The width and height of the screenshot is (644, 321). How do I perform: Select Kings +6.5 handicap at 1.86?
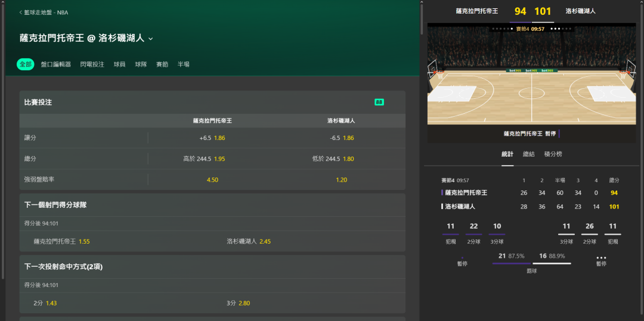point(212,138)
